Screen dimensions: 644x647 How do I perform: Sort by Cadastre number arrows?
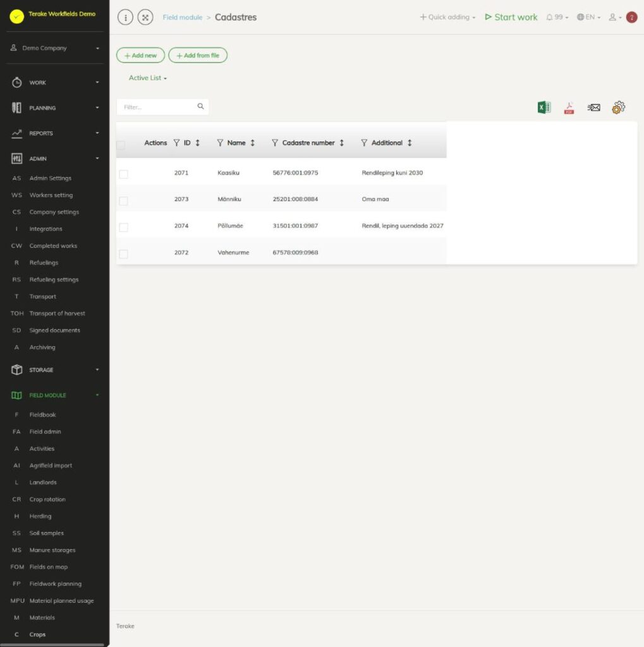click(x=342, y=143)
